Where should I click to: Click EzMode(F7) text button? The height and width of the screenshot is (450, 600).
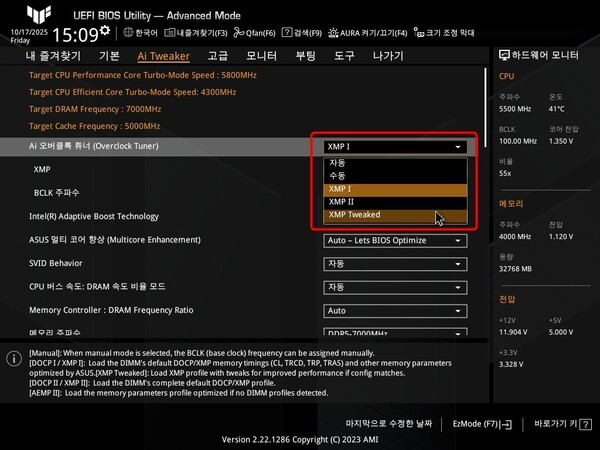(476, 424)
